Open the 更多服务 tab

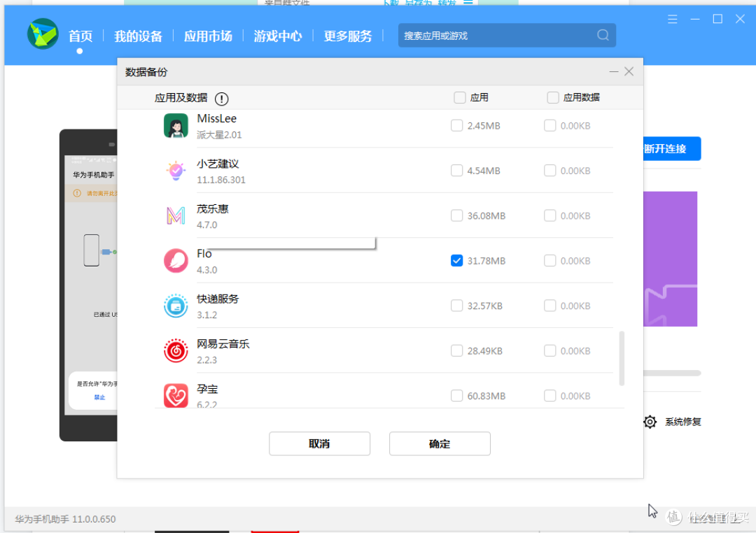(x=348, y=36)
